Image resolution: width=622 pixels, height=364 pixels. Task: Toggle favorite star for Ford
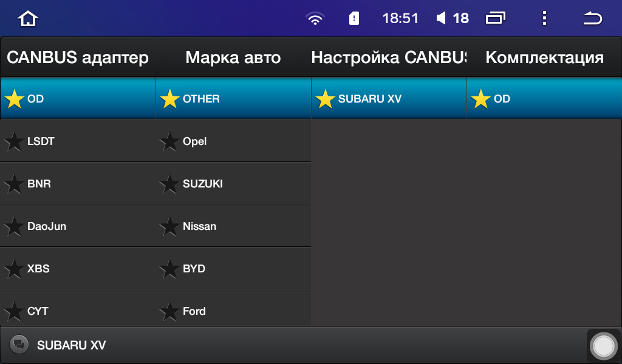coord(170,311)
